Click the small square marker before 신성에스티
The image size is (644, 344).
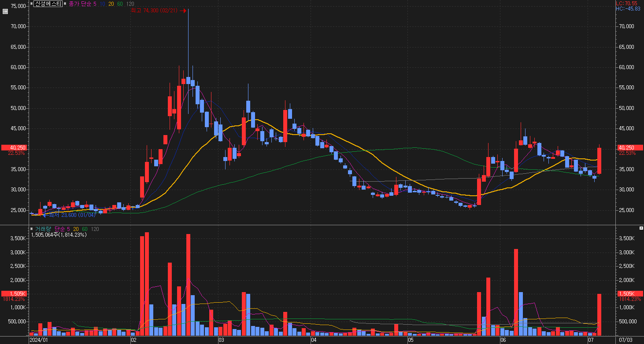pyautogui.click(x=32, y=4)
